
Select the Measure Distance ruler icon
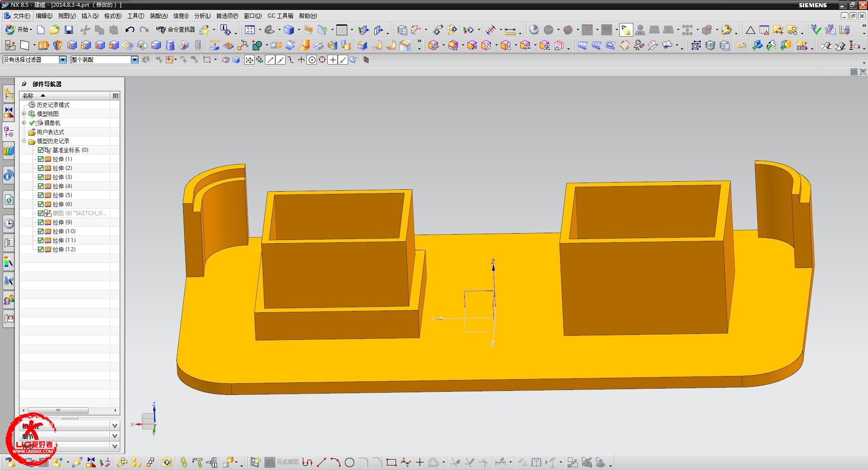pos(510,31)
